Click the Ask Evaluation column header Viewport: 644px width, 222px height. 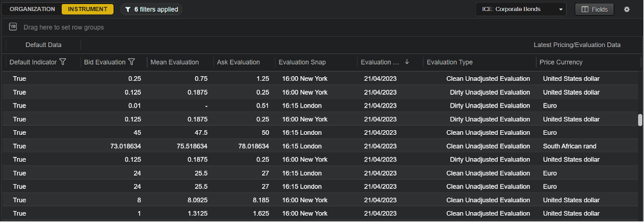click(239, 62)
